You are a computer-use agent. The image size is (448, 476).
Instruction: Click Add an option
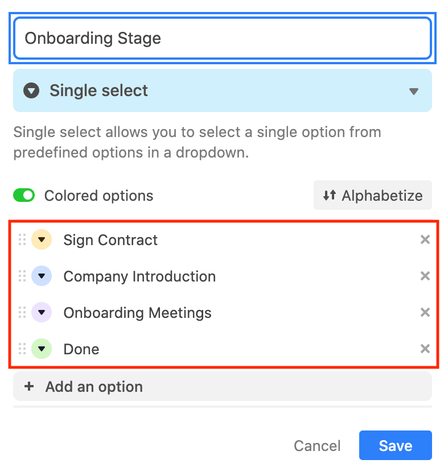point(222,387)
